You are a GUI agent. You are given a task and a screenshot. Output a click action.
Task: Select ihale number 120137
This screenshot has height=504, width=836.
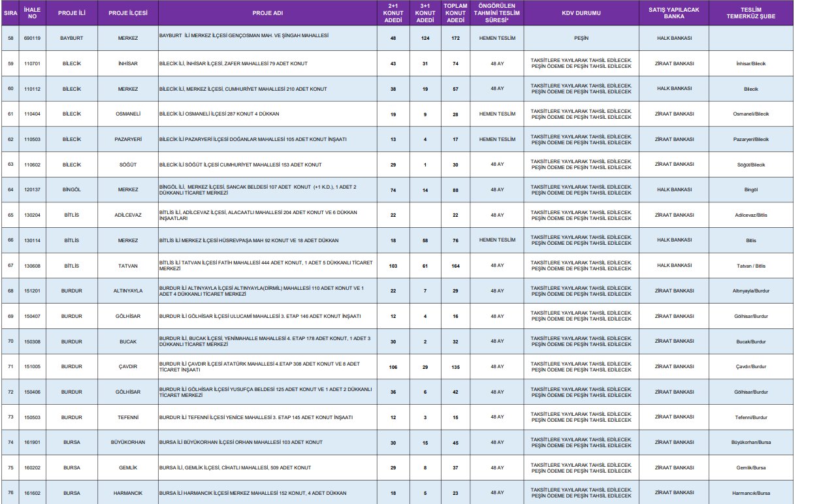click(32, 189)
